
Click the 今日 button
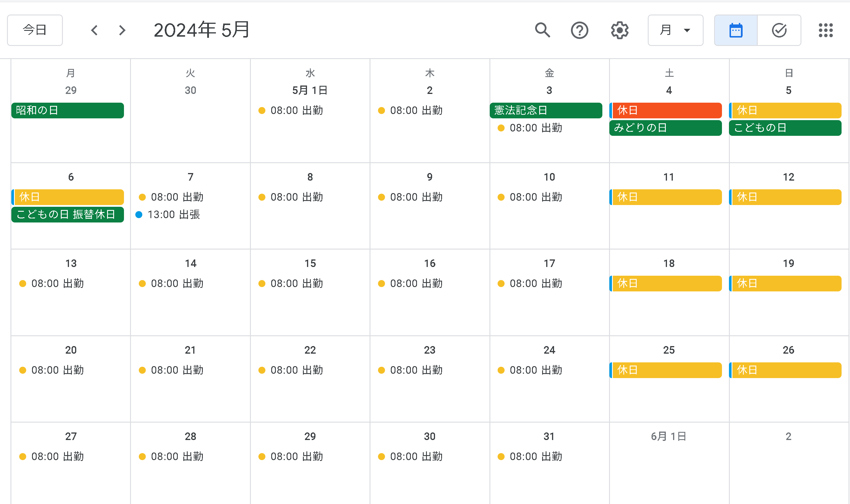(35, 30)
